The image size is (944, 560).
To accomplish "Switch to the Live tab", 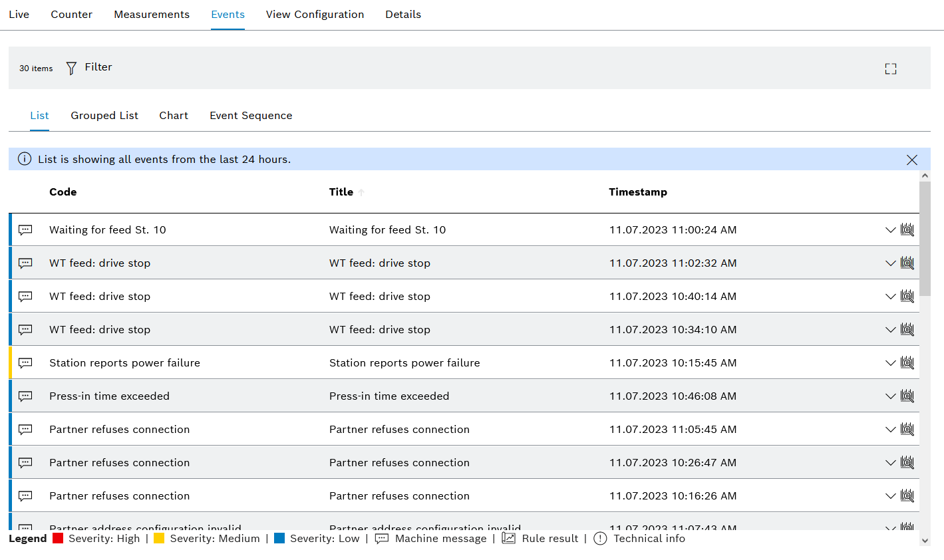I will (19, 15).
